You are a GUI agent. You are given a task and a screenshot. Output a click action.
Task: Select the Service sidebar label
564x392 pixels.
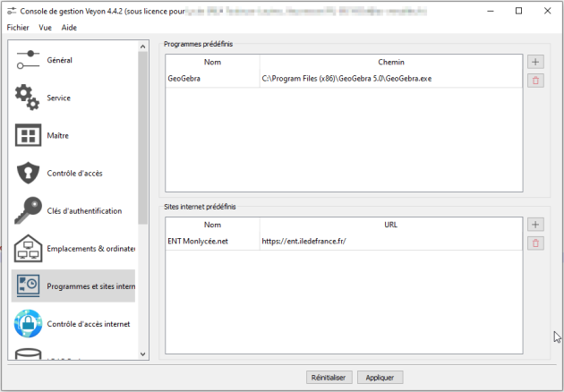coord(58,98)
